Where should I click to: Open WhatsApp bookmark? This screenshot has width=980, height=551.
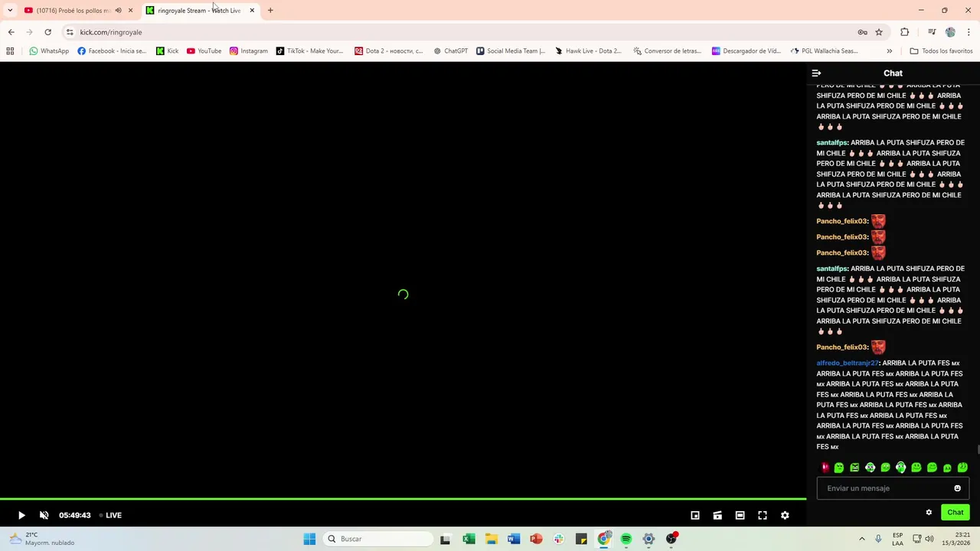[x=49, y=51]
